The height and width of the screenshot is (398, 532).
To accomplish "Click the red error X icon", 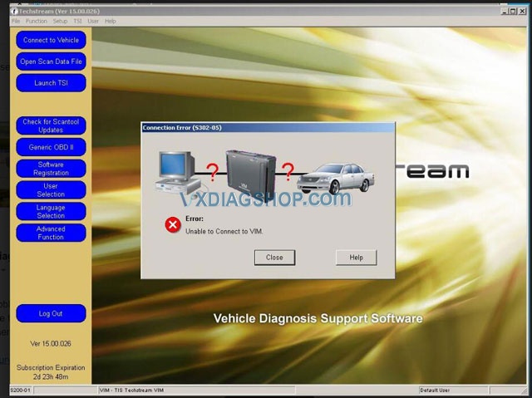I will pos(173,225).
